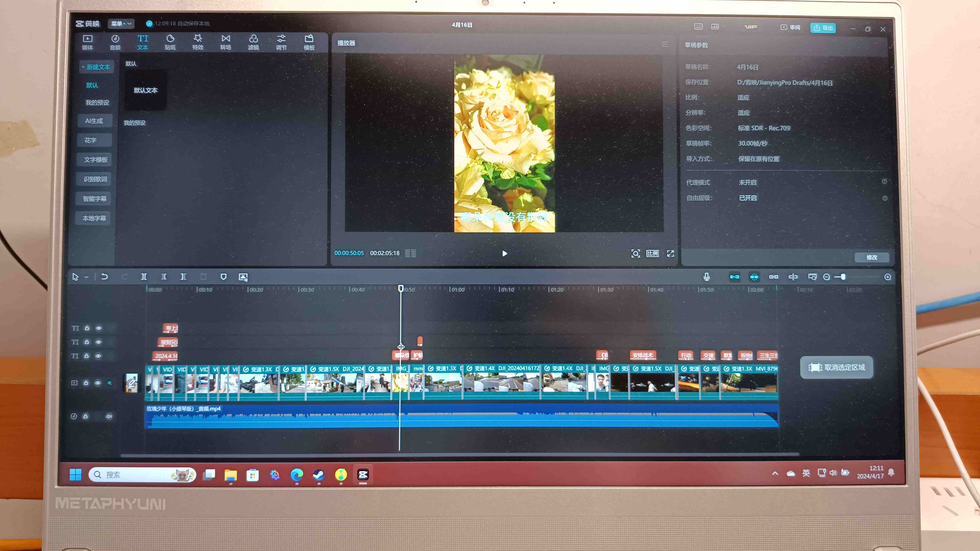Select the 文本 (Text) tab icon
This screenshot has width=980, height=551.
point(143,42)
